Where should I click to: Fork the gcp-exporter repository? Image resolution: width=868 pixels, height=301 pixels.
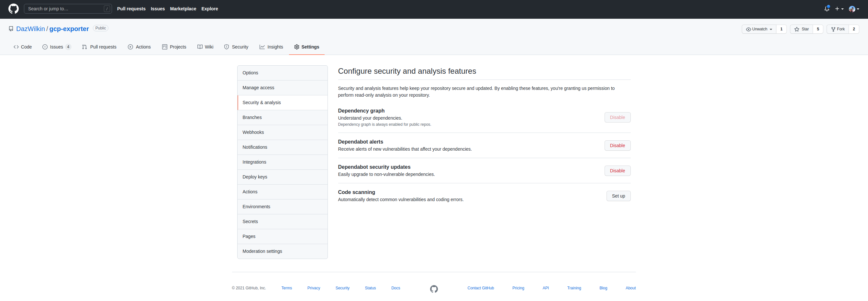pyautogui.click(x=838, y=29)
